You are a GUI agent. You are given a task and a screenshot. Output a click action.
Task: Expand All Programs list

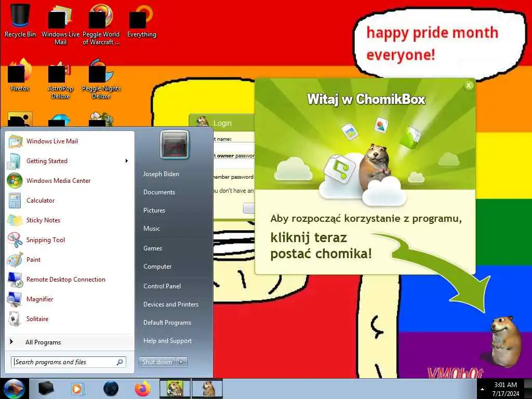(x=70, y=342)
